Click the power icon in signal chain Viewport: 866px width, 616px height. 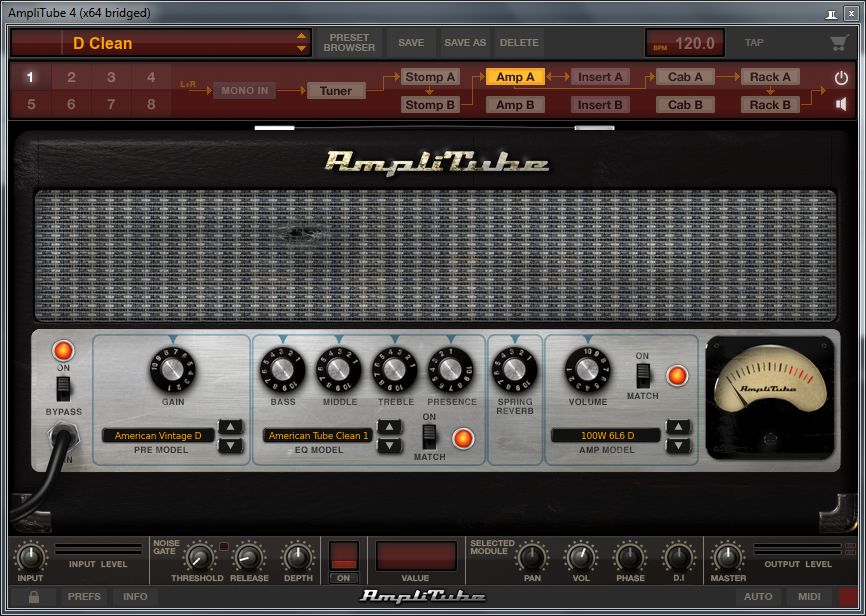click(x=841, y=78)
